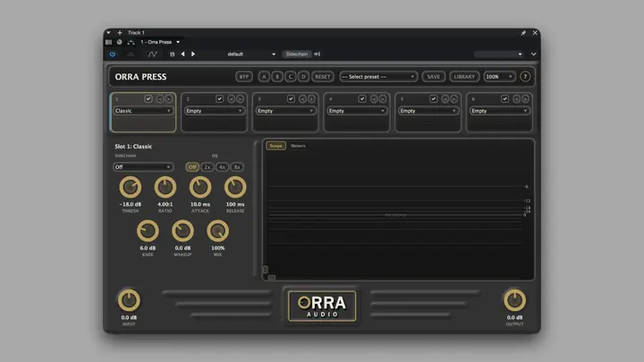The width and height of the screenshot is (644, 362).
Task: Disable slot 5 checkbox
Action: coord(434,99)
